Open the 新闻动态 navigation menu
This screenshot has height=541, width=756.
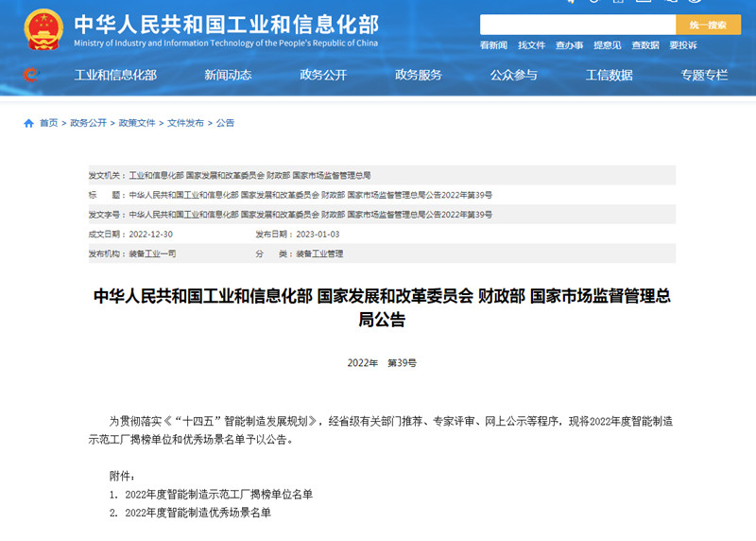point(228,76)
